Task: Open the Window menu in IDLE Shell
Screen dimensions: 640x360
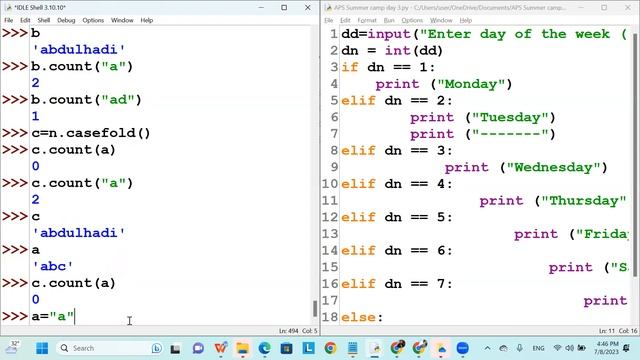Action: [122, 20]
